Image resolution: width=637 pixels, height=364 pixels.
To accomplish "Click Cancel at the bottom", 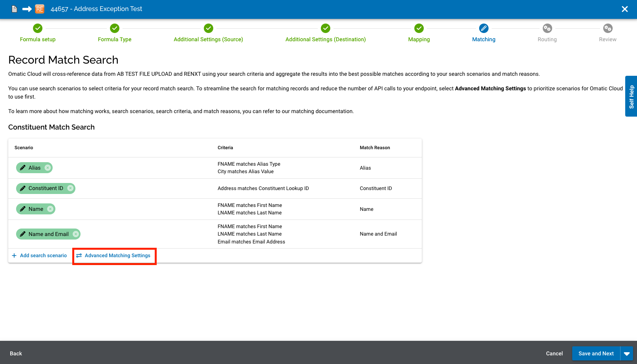I will [x=554, y=353].
